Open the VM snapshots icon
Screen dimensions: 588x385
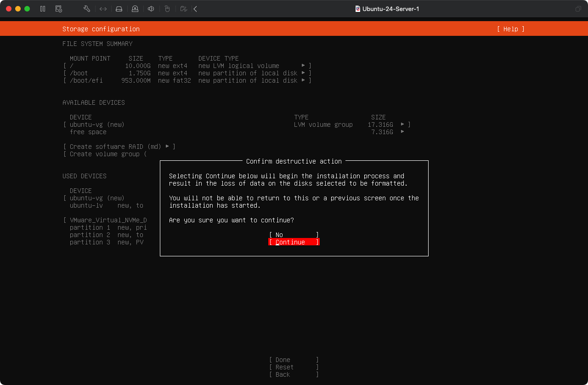pos(58,9)
